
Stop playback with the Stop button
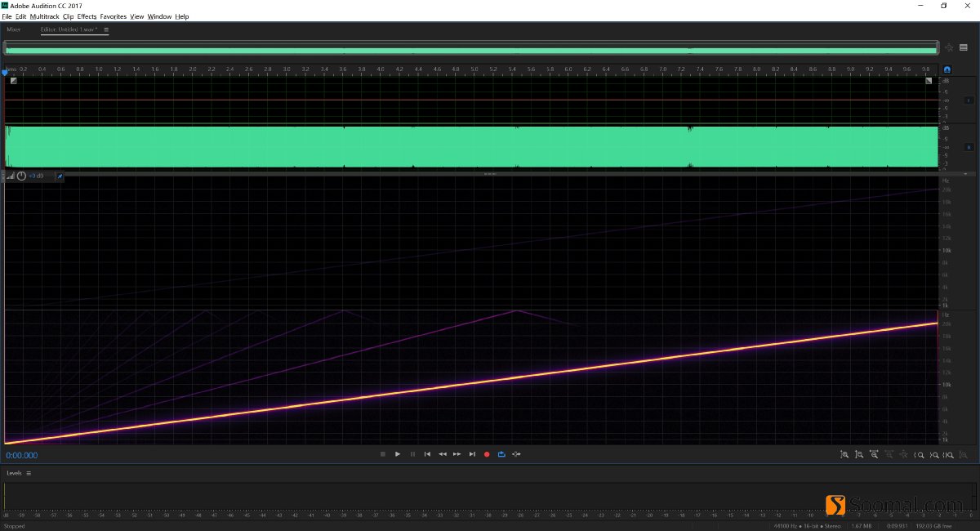tap(382, 454)
